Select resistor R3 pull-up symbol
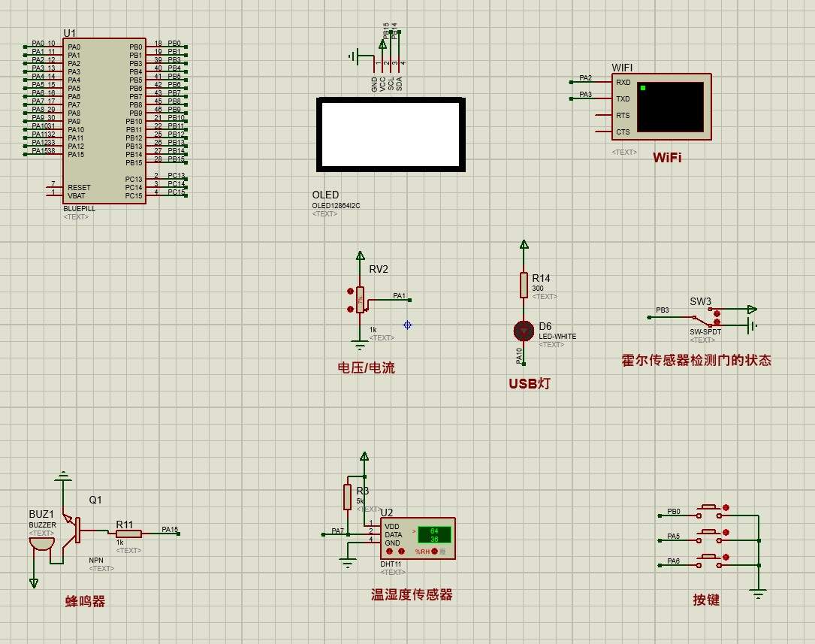The height and width of the screenshot is (644, 815). pos(347,497)
